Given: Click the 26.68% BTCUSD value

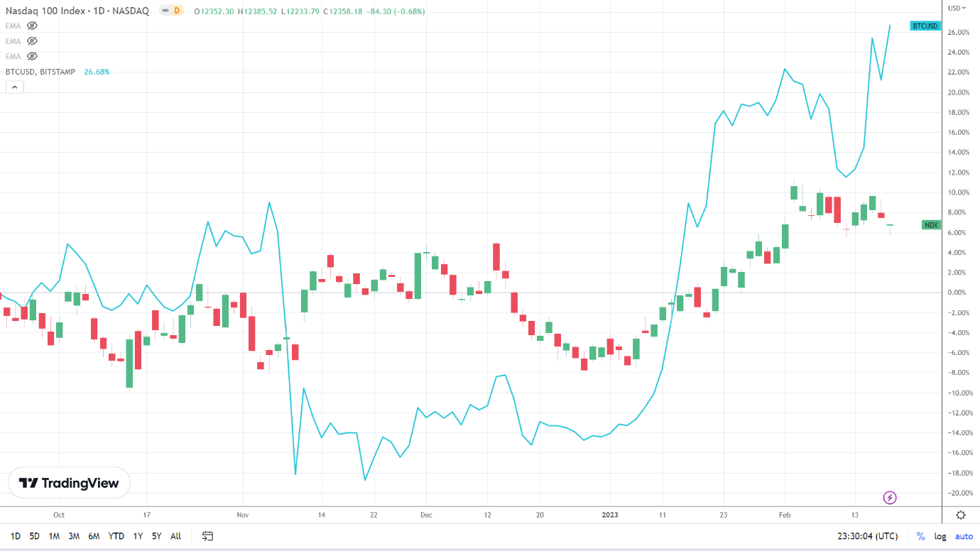Looking at the screenshot, I should point(97,72).
